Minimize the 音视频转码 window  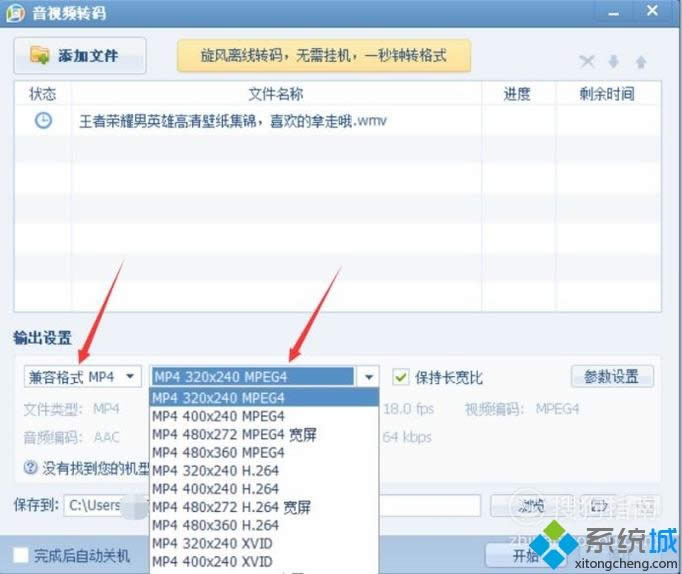click(614, 13)
